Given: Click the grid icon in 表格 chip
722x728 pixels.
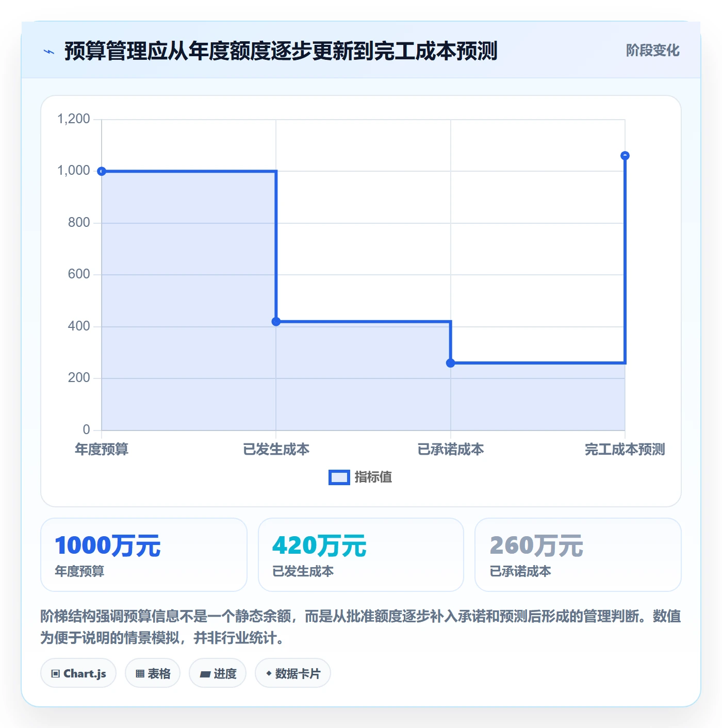Looking at the screenshot, I should point(140,674).
